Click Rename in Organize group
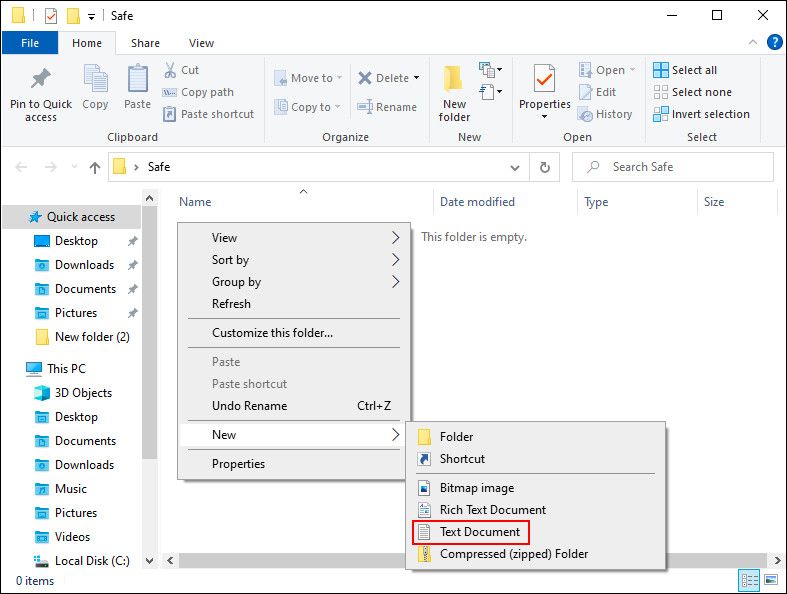Viewport: 787px width, 594px height. (x=387, y=107)
